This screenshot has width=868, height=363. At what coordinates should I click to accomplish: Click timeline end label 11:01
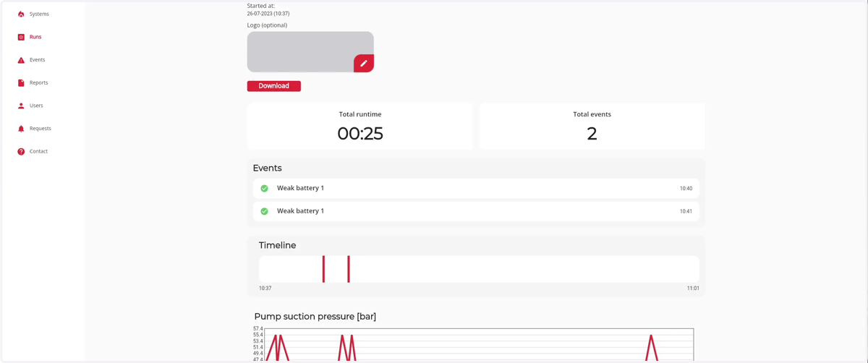pos(693,288)
